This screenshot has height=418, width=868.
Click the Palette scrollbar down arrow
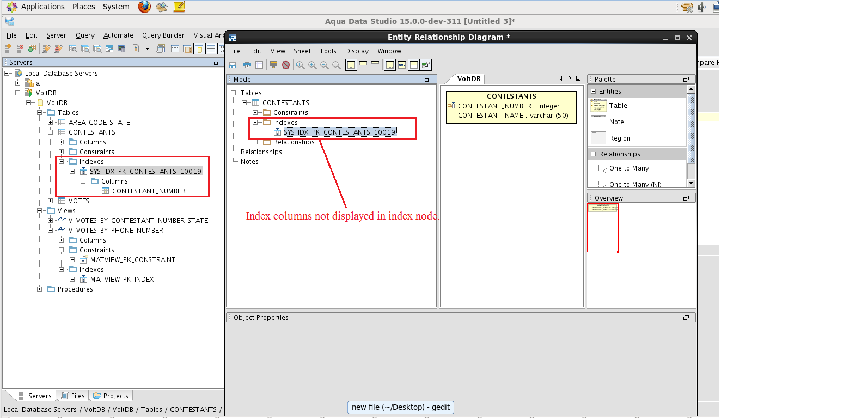(x=691, y=184)
